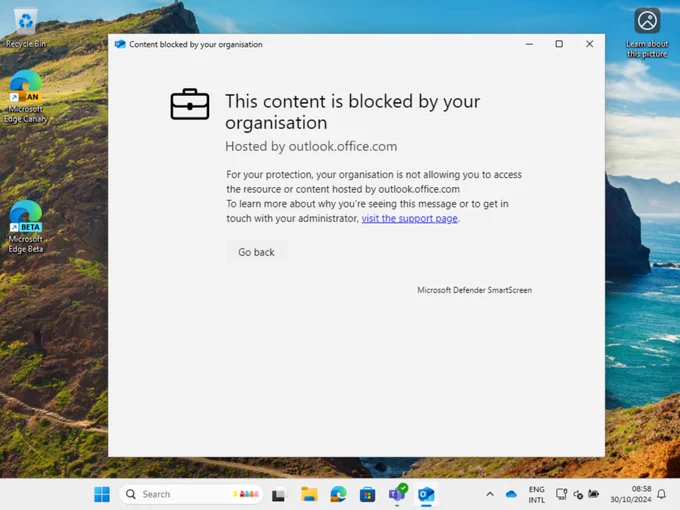Launch Microsoft Edge Beta from the desktop
680x510 pixels.
pyautogui.click(x=26, y=226)
